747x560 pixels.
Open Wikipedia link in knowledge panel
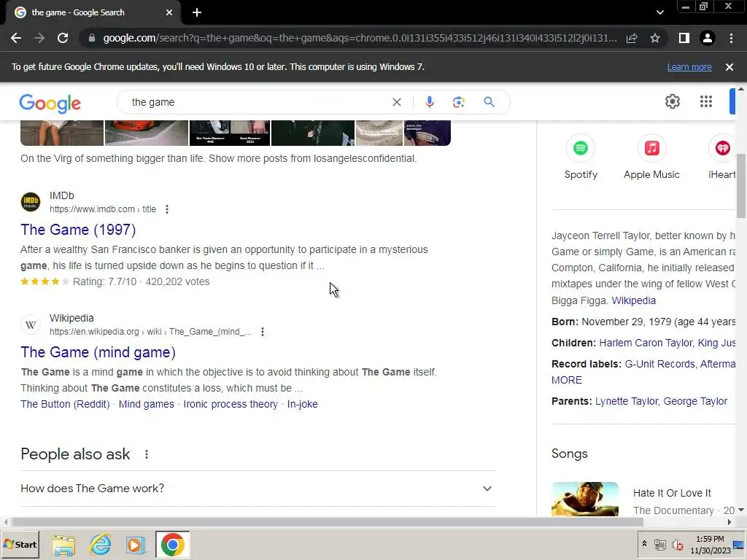tap(634, 300)
